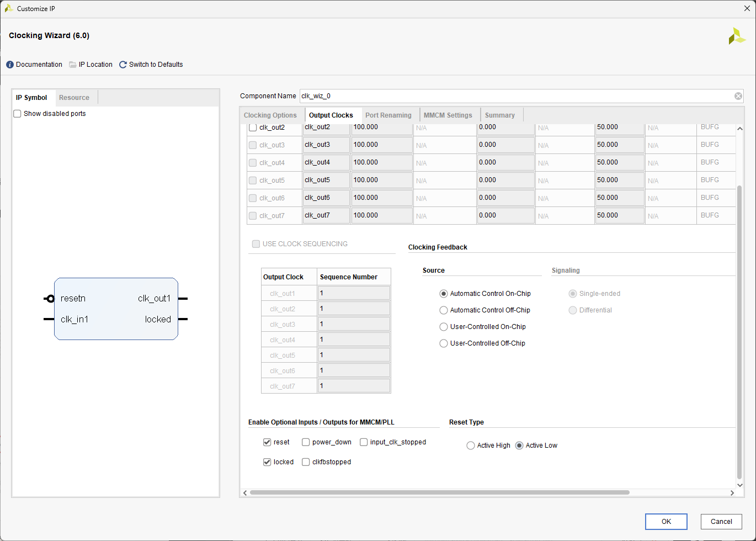
Task: Enable the clkfbstopped checkbox
Action: [306, 462]
